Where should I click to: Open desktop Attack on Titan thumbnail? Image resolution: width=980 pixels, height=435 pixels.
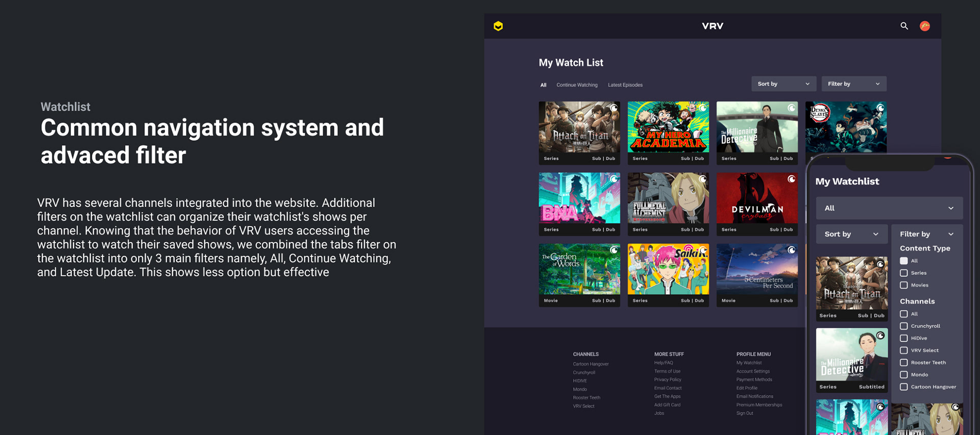[579, 127]
